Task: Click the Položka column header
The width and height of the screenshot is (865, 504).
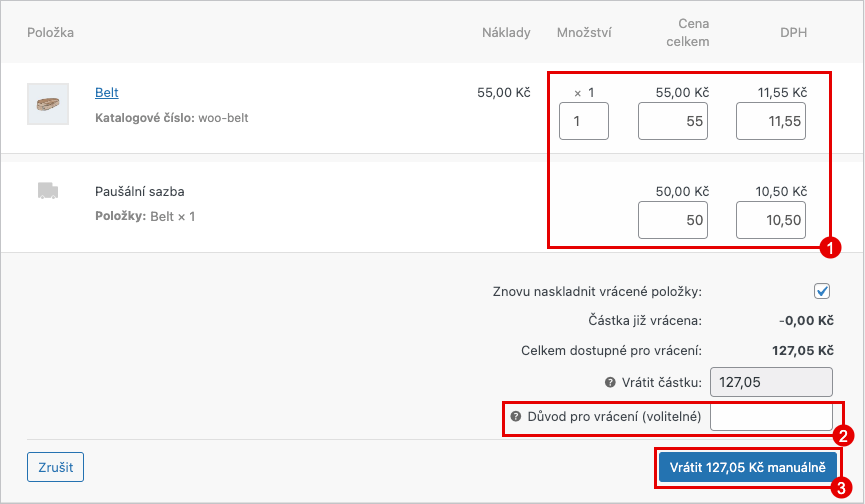Action: click(50, 33)
